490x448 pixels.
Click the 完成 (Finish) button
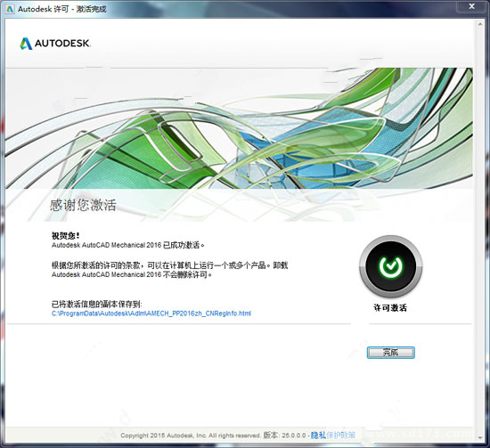point(390,353)
